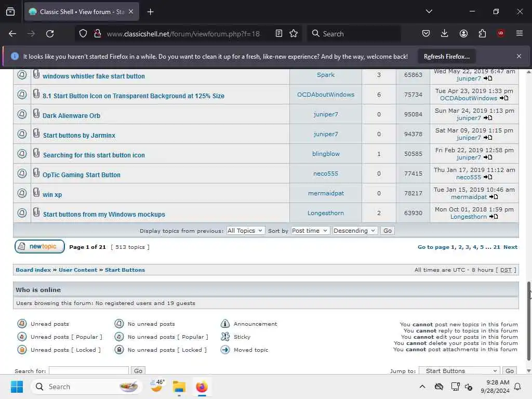The height and width of the screenshot is (399, 532).
Task: Open the Jump to Start Buttons dropdown
Action: pos(460,371)
